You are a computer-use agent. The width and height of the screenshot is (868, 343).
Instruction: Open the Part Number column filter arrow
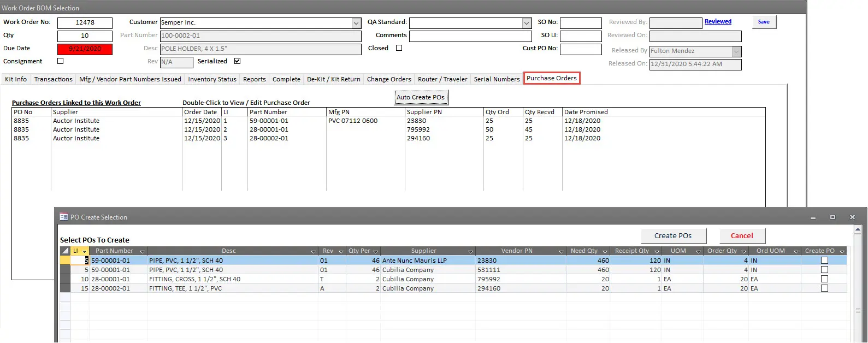(x=142, y=252)
